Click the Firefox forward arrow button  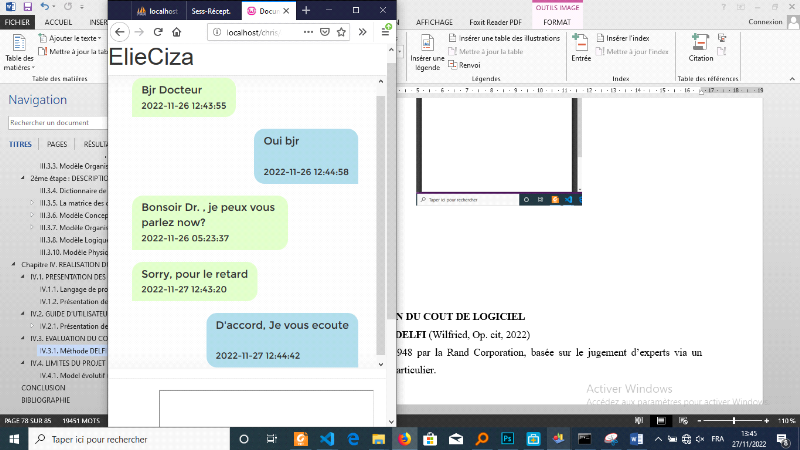tap(139, 32)
